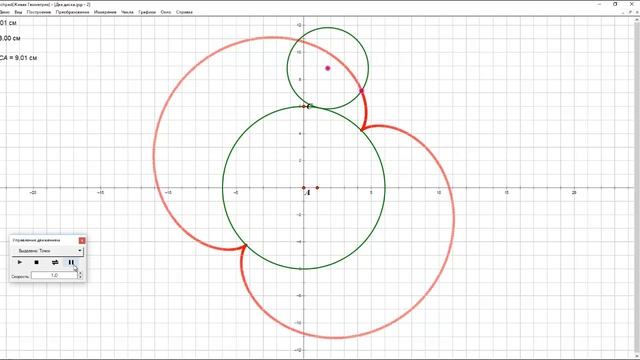Screen dimensions: 640x360
Task: Click the speed value field showing 1,0
Action: (x=54, y=276)
